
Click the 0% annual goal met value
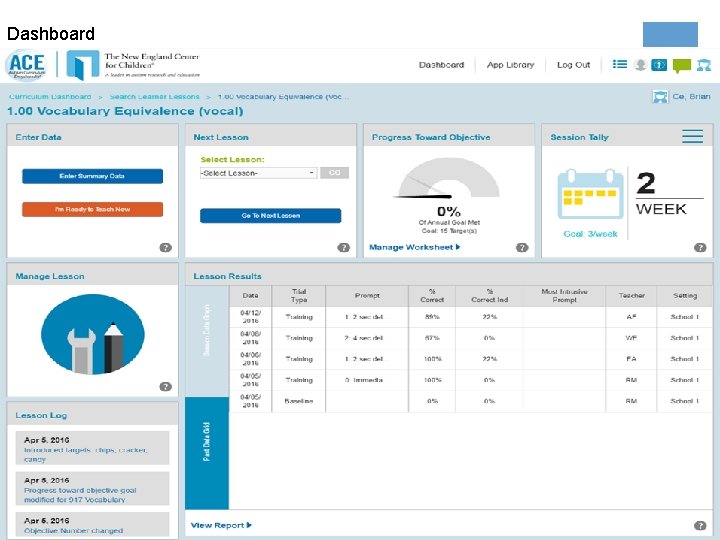pos(449,211)
